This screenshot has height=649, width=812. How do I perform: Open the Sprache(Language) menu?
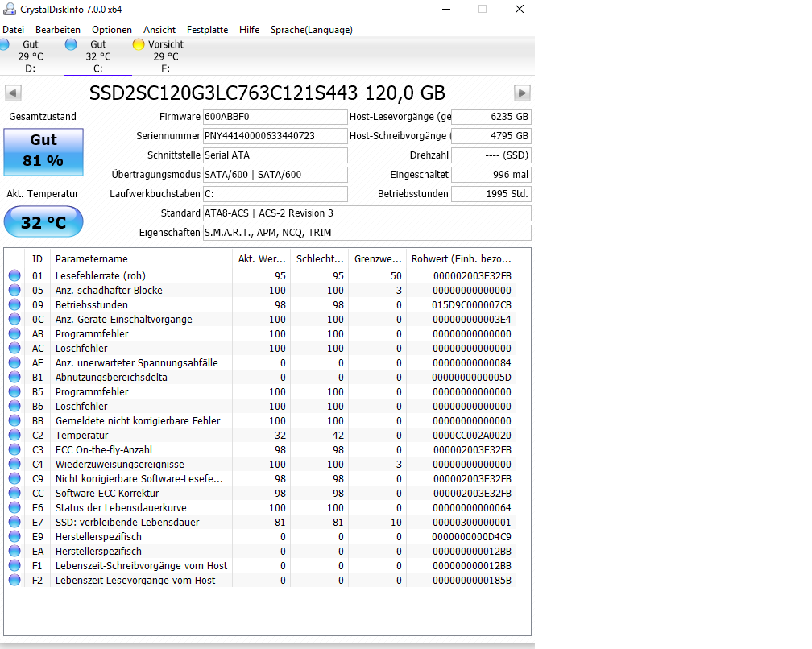[311, 30]
